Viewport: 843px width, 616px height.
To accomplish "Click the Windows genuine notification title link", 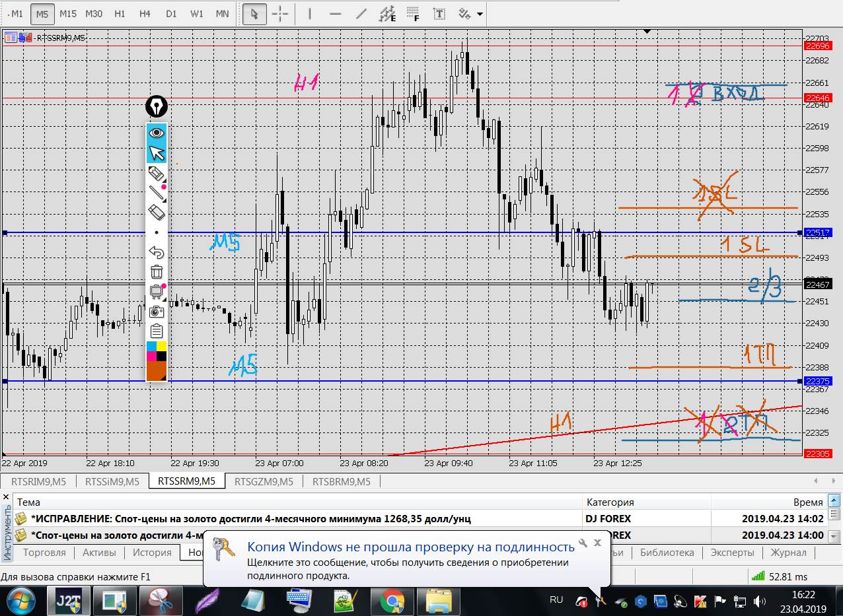I will (411, 547).
